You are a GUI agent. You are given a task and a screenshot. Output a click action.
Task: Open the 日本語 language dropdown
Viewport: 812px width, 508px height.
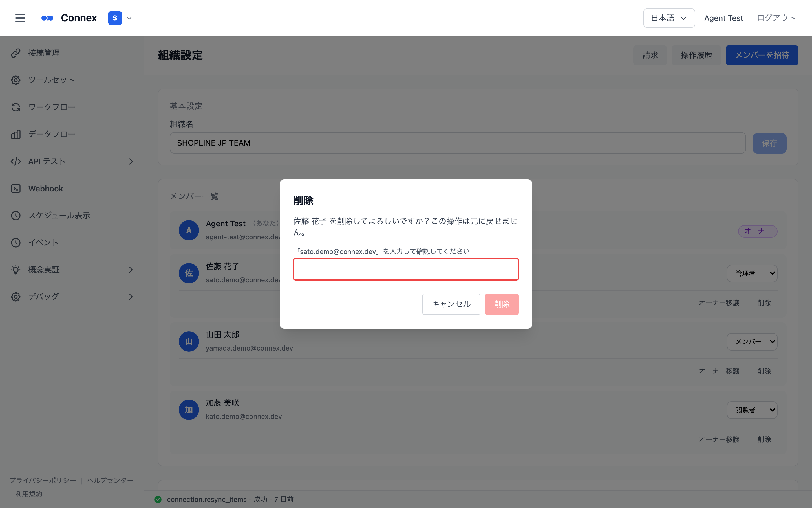click(669, 18)
